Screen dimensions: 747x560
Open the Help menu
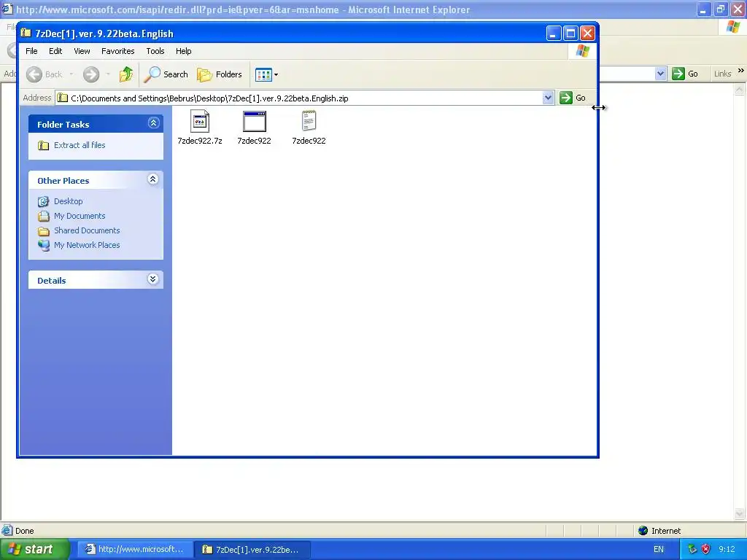[183, 51]
